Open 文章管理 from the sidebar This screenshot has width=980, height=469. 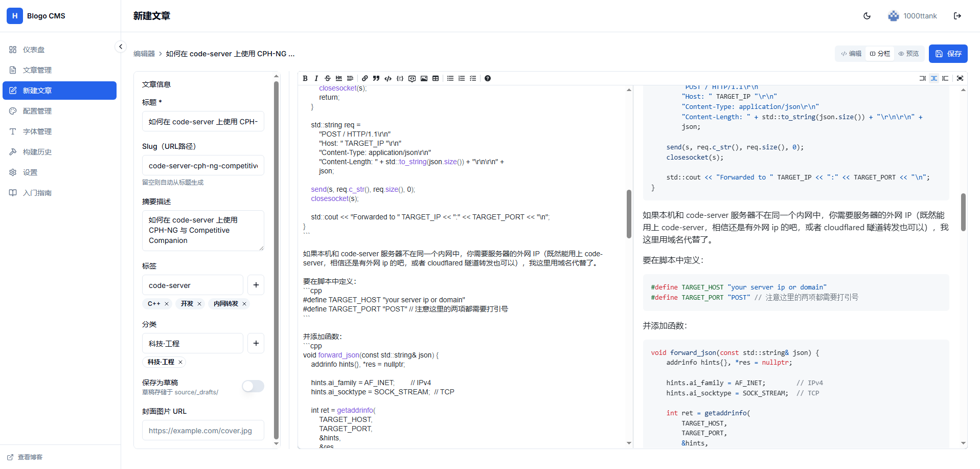[x=38, y=70]
